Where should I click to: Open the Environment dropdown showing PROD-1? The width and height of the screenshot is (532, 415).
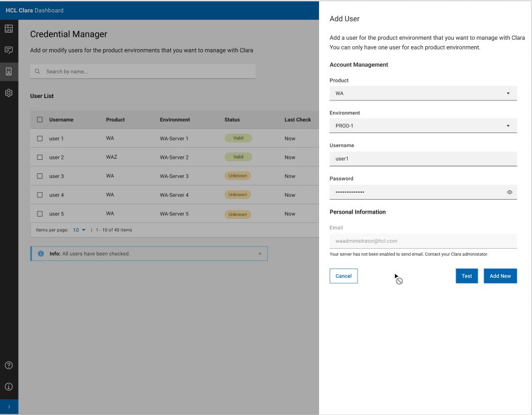point(423,125)
